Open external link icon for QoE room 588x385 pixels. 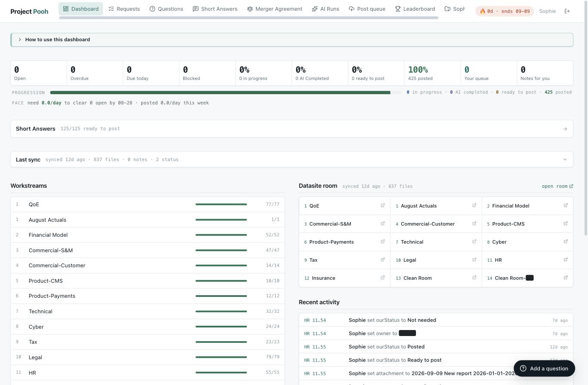point(382,205)
